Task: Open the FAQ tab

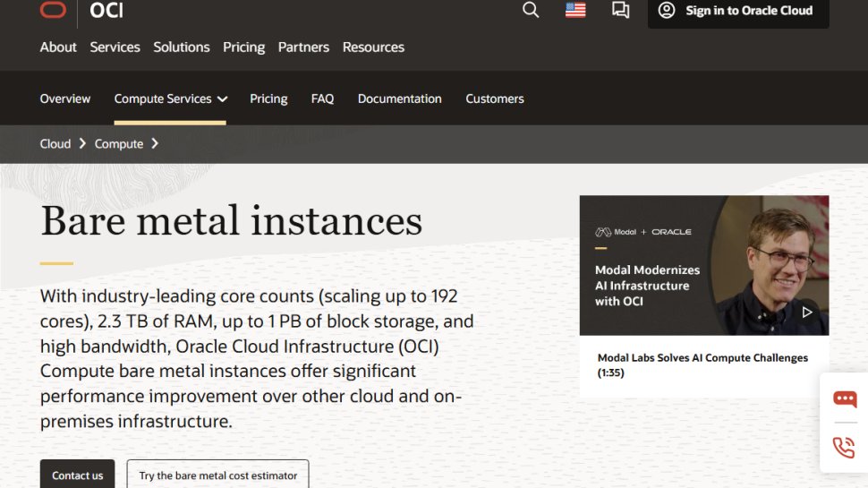Action: click(322, 98)
